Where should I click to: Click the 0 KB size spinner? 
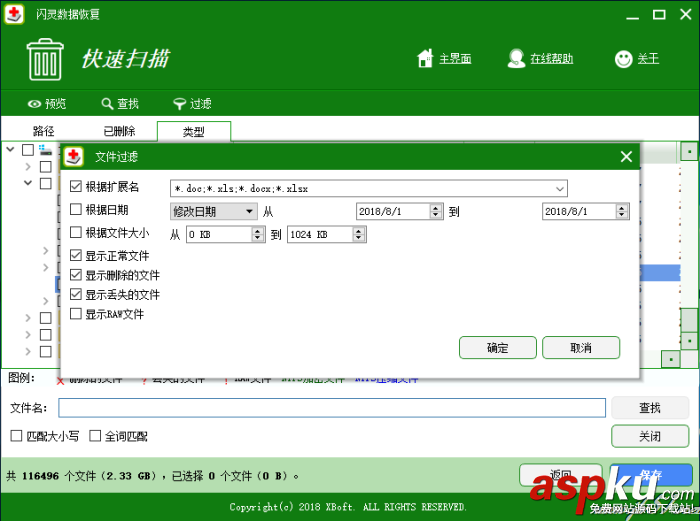pos(258,234)
